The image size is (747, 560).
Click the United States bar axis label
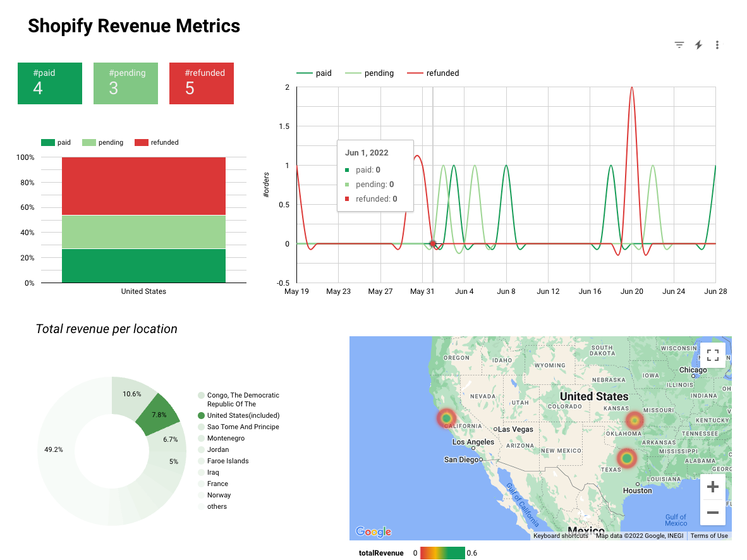point(143,291)
